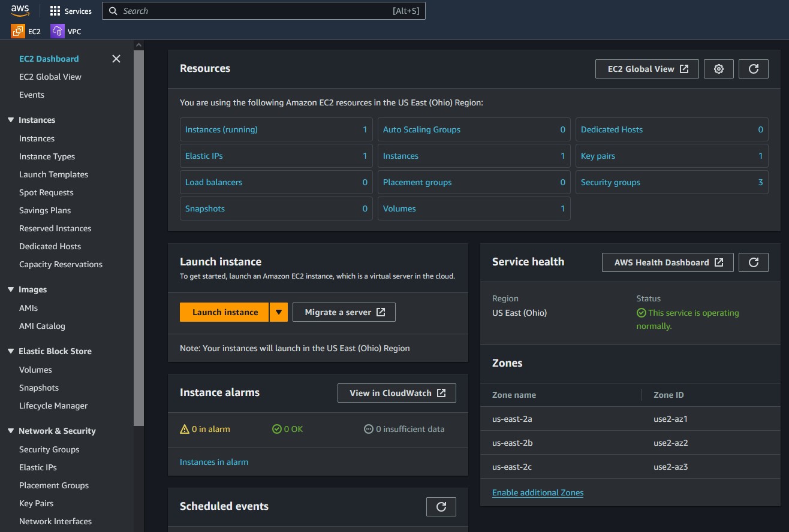Open Spot Requests in sidebar
The image size is (789, 532).
[46, 192]
